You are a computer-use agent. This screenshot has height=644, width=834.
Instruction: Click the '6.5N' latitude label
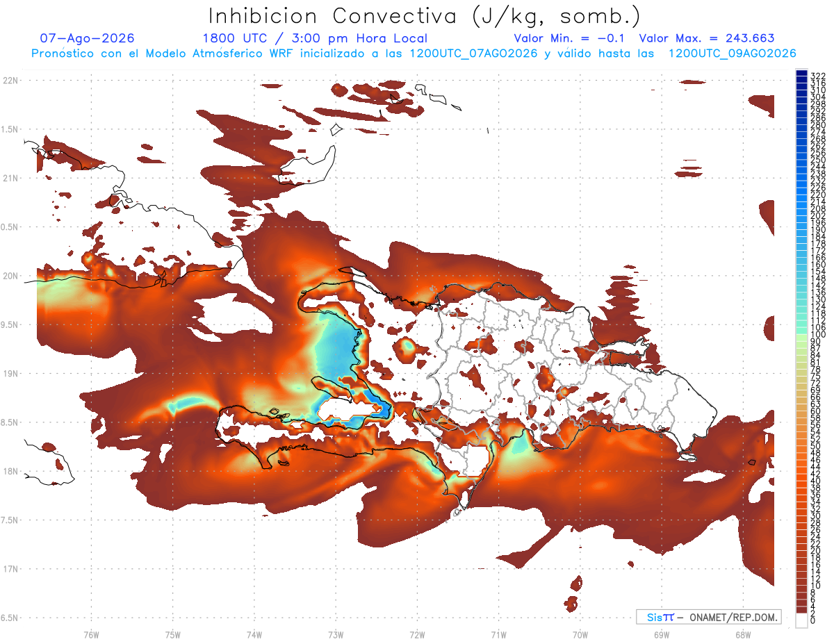click(10, 618)
